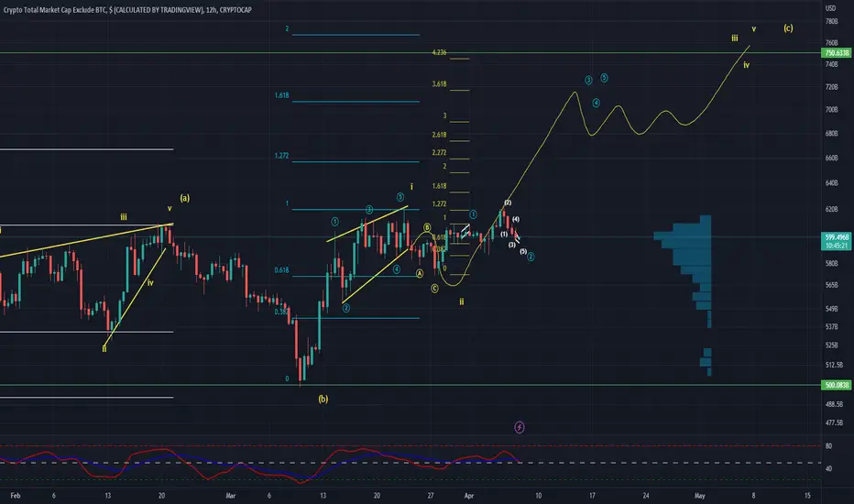The height and width of the screenshot is (504, 854).
Task: Click the 488.5B price axis tick
Action: tap(834, 404)
